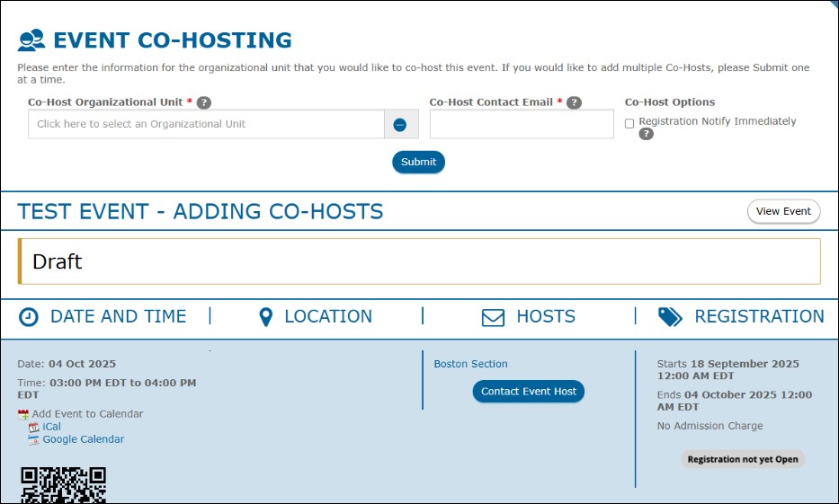Image resolution: width=839 pixels, height=504 pixels.
Task: Click the tag icon beside Registration
Action: click(670, 317)
